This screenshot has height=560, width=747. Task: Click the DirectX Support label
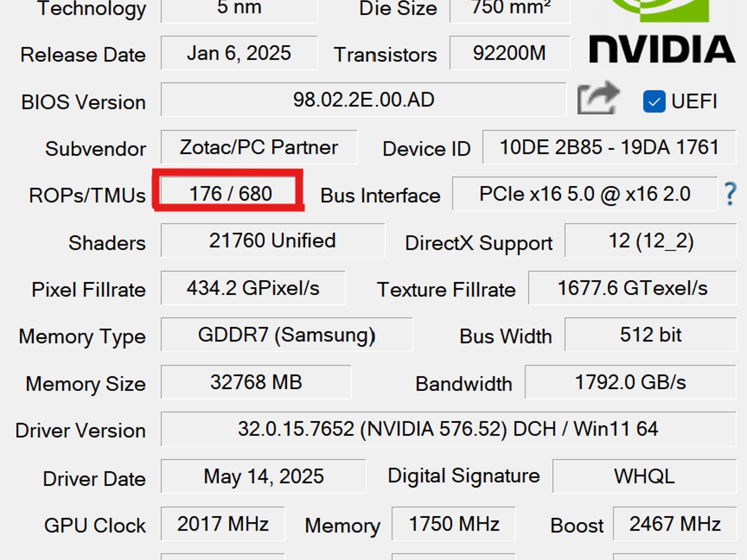click(479, 244)
